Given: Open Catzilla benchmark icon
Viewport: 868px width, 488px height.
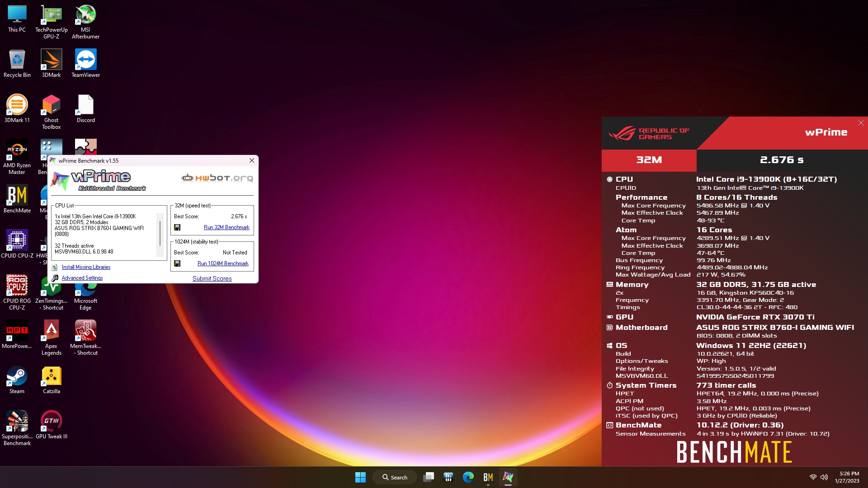Looking at the screenshot, I should coord(51,380).
